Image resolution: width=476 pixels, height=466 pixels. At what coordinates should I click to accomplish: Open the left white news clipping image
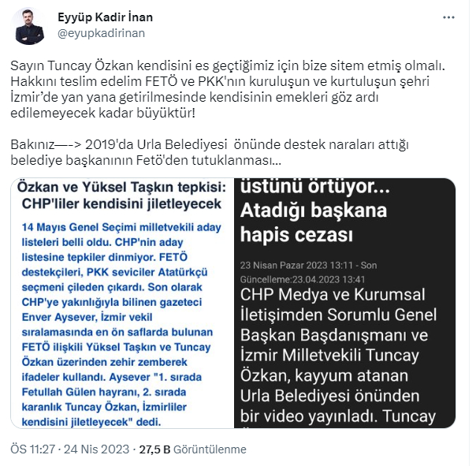click(122, 303)
